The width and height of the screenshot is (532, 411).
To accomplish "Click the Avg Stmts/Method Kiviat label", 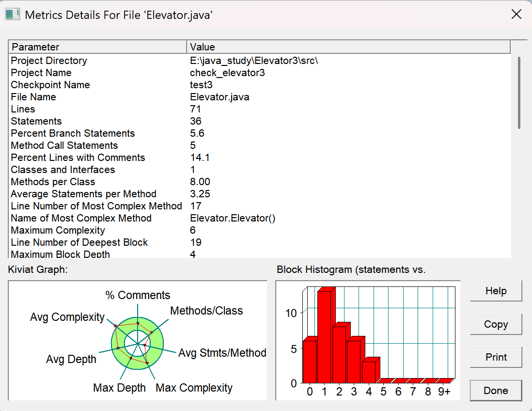I will point(222,353).
